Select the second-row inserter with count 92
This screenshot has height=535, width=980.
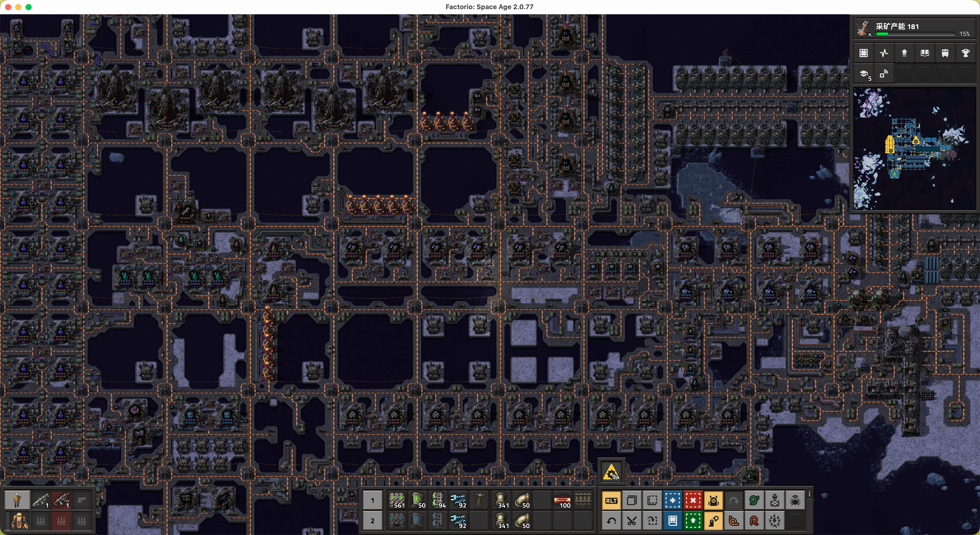coord(458,521)
